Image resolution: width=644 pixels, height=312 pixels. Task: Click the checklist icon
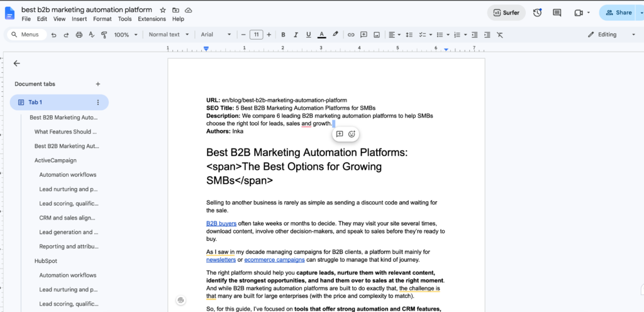[x=422, y=35]
